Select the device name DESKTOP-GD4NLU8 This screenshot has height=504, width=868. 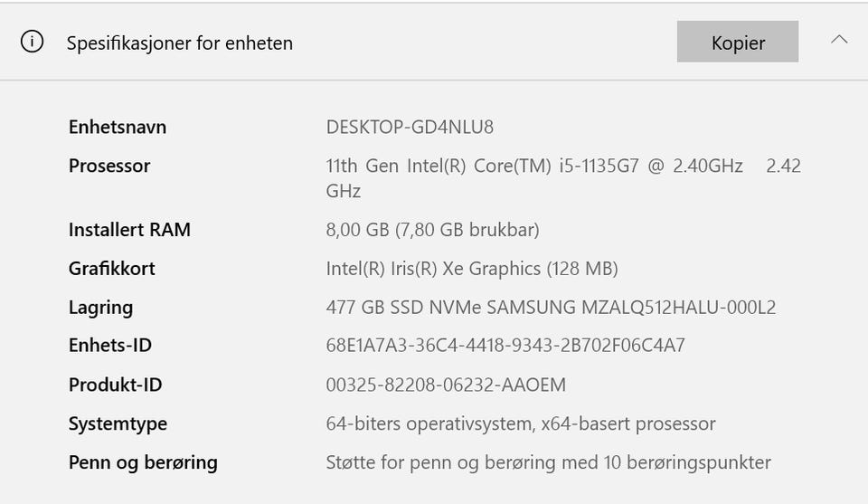click(410, 127)
